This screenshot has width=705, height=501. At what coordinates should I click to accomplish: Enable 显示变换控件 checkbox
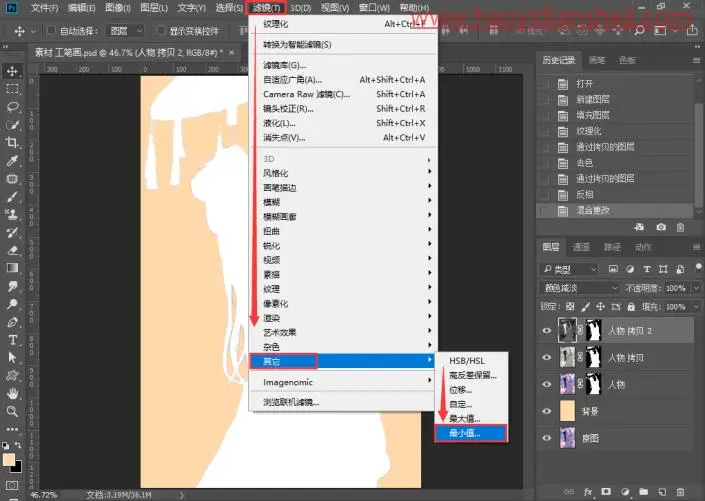pos(160,30)
